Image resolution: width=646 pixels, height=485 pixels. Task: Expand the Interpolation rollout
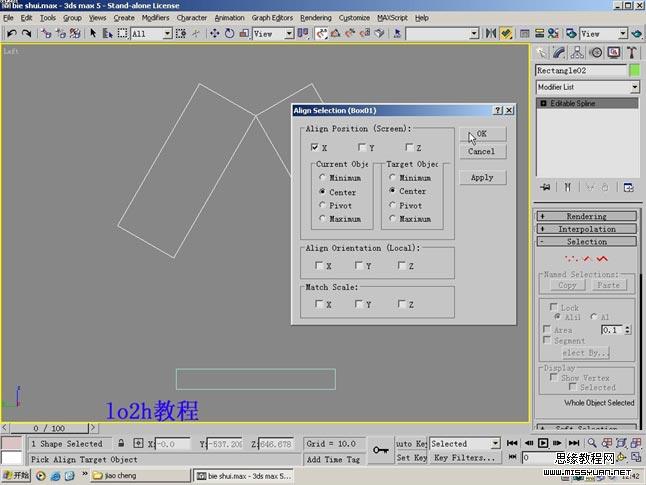(x=587, y=229)
